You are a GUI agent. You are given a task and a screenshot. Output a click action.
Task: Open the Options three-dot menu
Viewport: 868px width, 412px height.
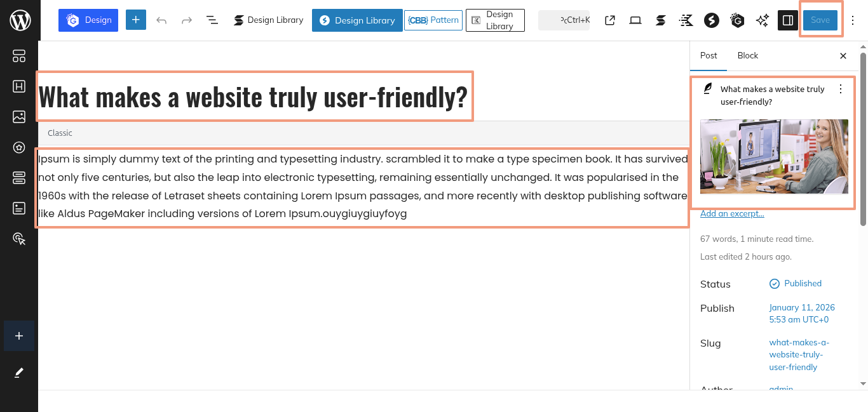coord(853,20)
